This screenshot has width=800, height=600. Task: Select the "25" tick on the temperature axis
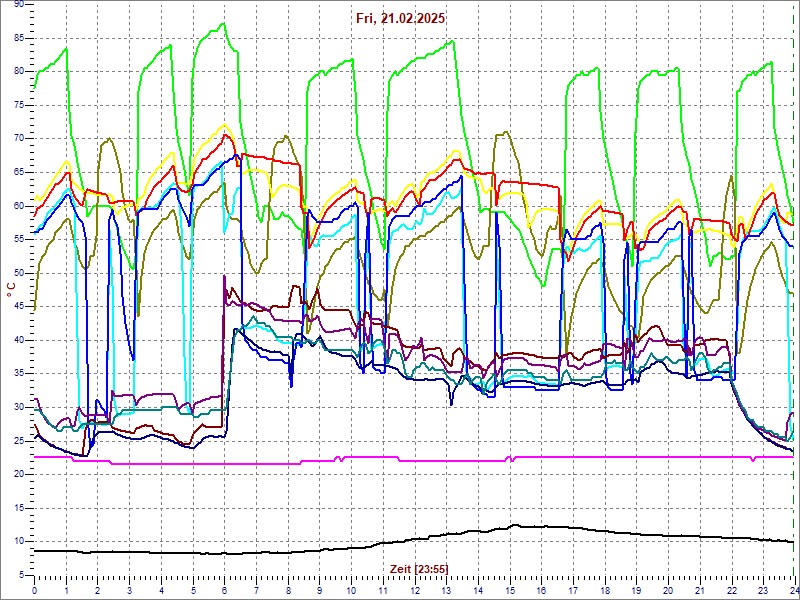19,441
